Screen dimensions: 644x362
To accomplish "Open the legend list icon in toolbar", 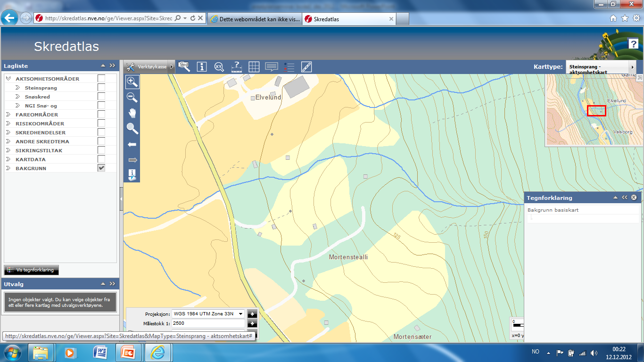I will (289, 67).
